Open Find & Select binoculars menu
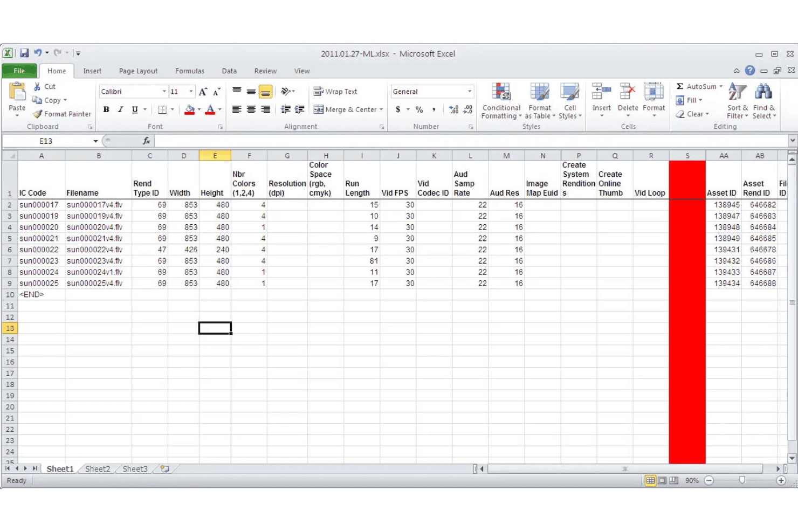Viewport: 798px width, 532px height. (x=764, y=101)
